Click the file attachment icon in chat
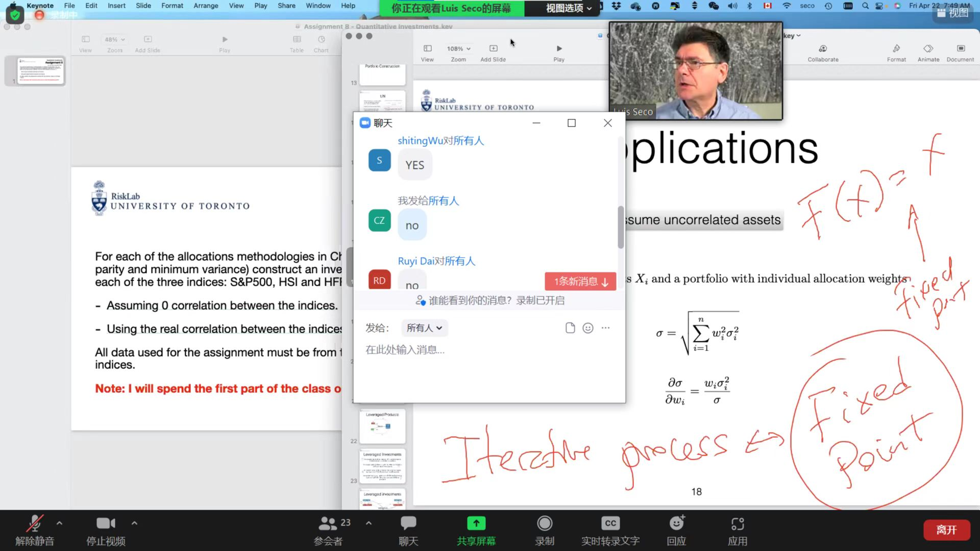This screenshot has width=980, height=551. pyautogui.click(x=570, y=328)
